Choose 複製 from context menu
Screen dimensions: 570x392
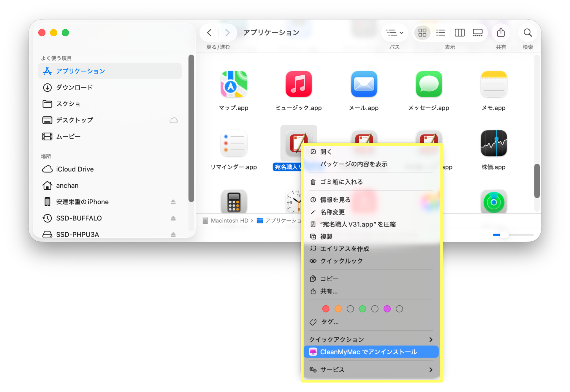(x=371, y=236)
